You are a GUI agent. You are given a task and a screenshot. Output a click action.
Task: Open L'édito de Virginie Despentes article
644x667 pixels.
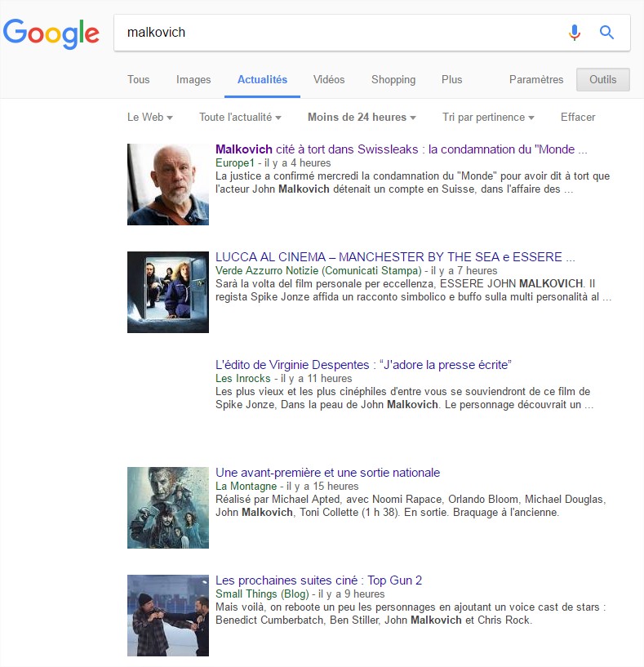(363, 365)
